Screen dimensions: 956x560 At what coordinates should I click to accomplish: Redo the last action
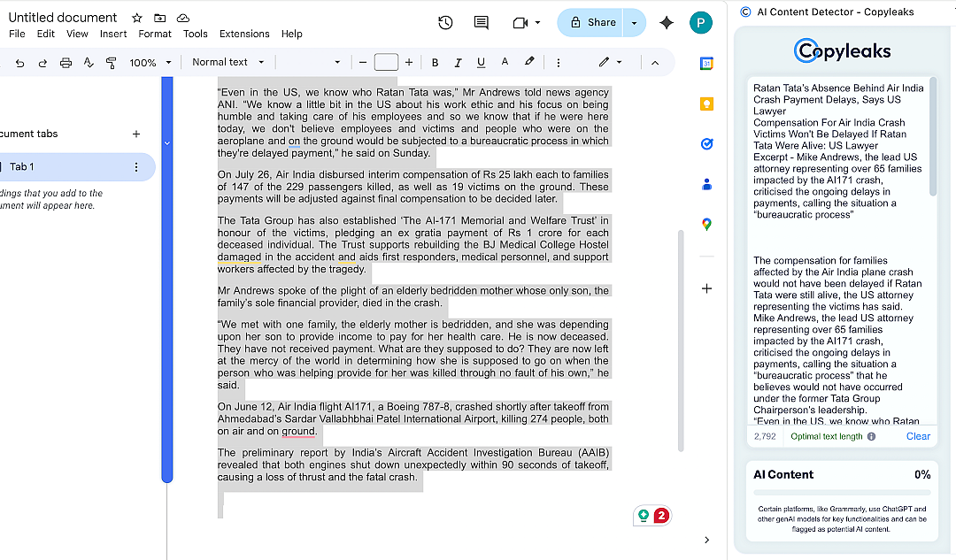coord(42,63)
